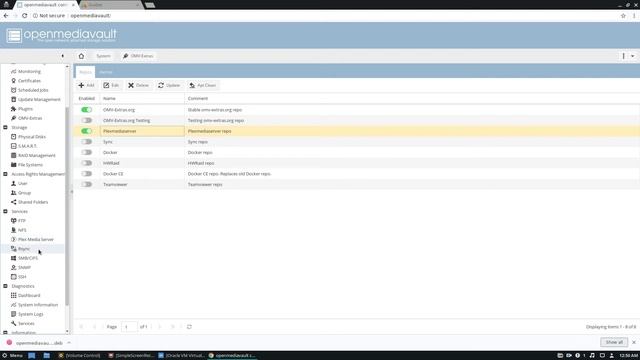Collapse the Services tree section
Viewport: 640px width, 360px height.
(x=5, y=211)
